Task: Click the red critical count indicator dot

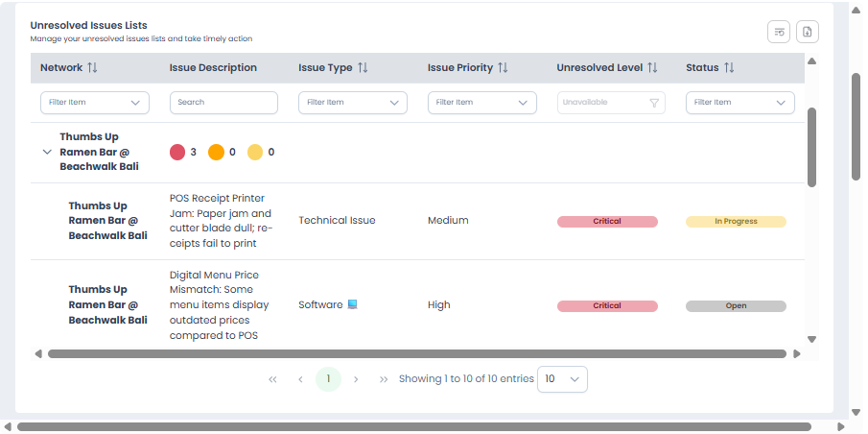Action: pyautogui.click(x=177, y=152)
